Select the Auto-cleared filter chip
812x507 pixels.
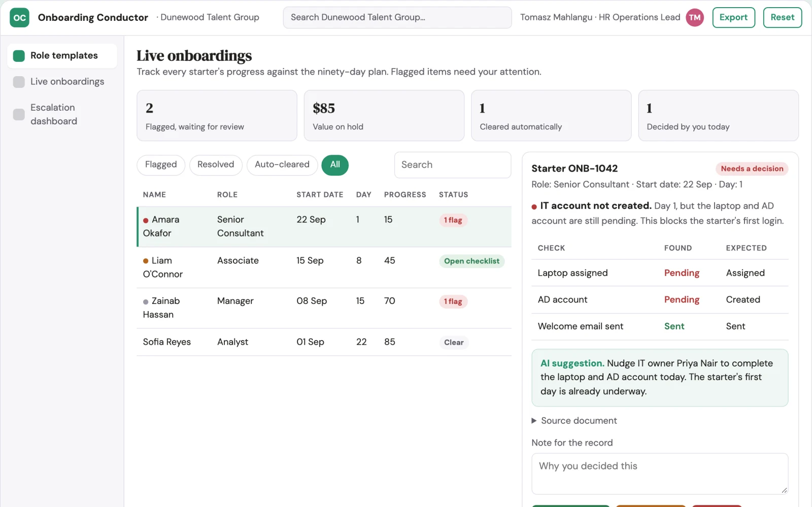[282, 165]
